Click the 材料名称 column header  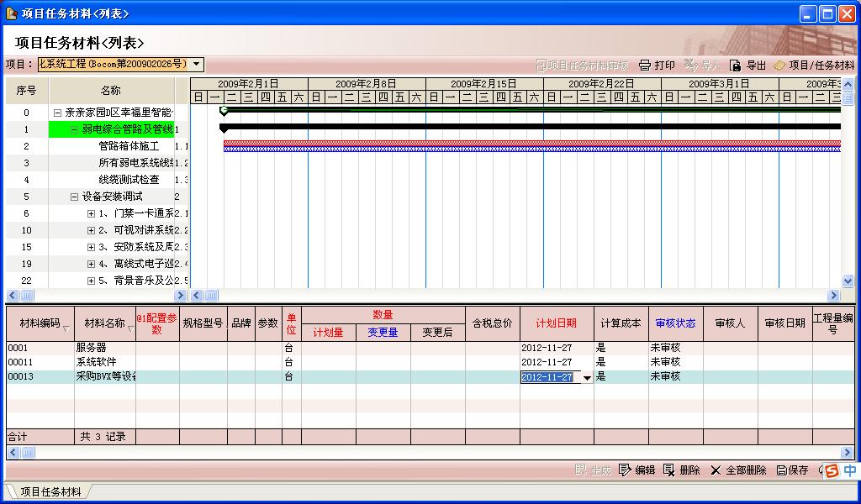click(104, 323)
